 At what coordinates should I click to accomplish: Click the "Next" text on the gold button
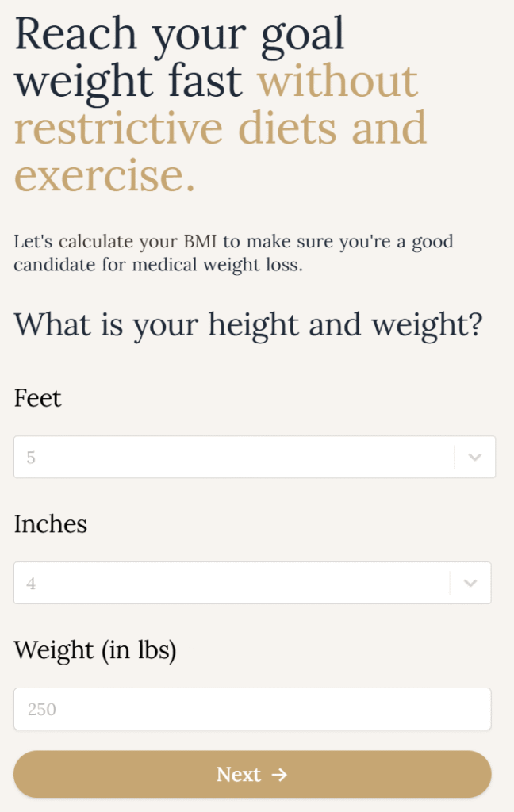click(239, 774)
